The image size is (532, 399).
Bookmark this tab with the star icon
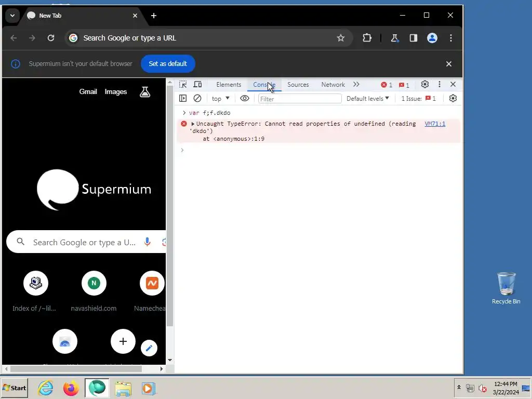(x=341, y=38)
